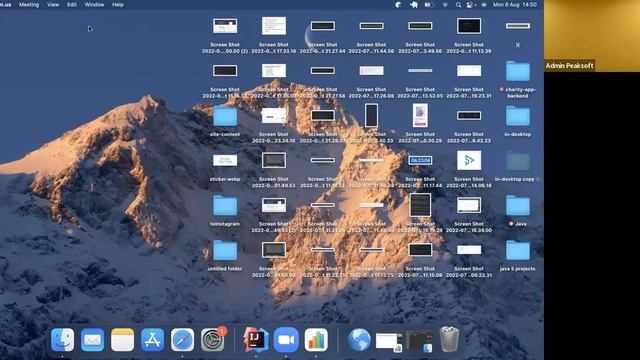The width and height of the screenshot is (640, 360).
Task: Launch IntelliJ IDEA from the Dock
Action: point(256,340)
